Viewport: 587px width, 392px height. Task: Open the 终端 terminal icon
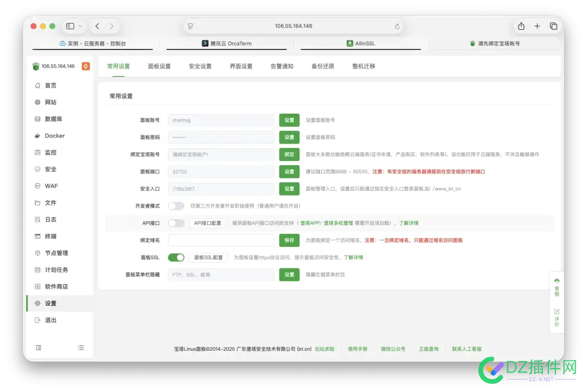click(38, 237)
